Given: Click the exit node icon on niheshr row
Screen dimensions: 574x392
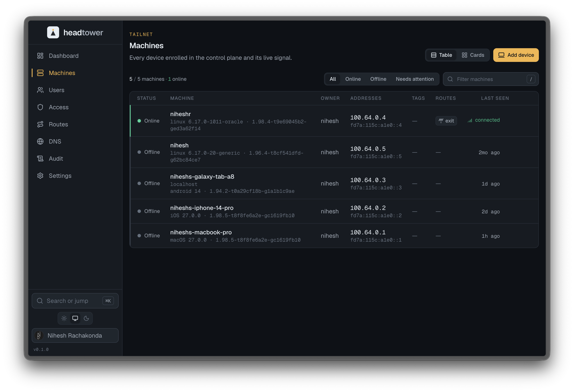Looking at the screenshot, I should coord(441,121).
